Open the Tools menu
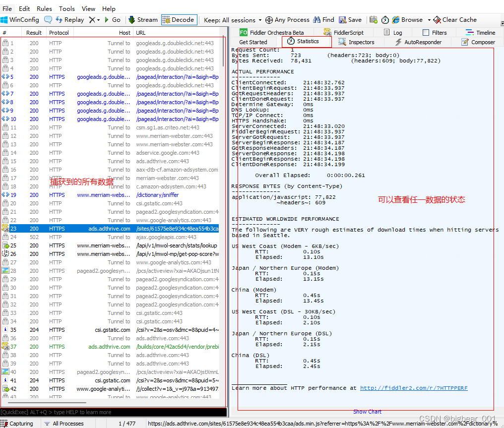 pos(67,8)
